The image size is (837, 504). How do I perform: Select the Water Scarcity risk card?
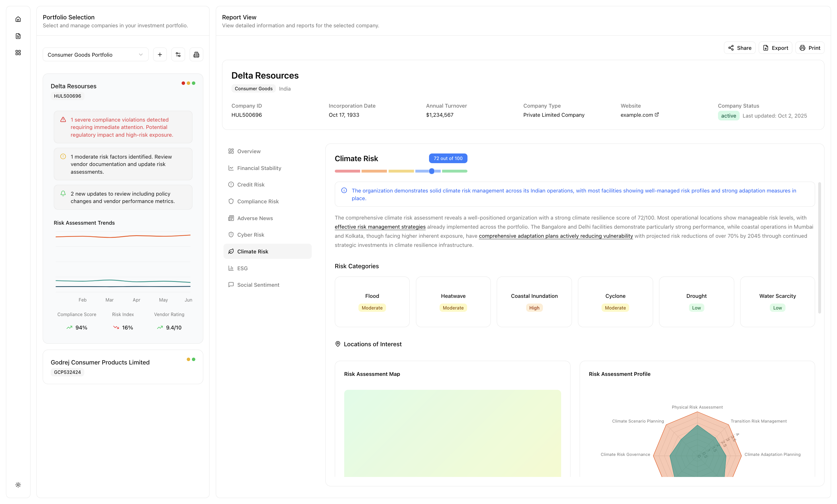pos(777,302)
